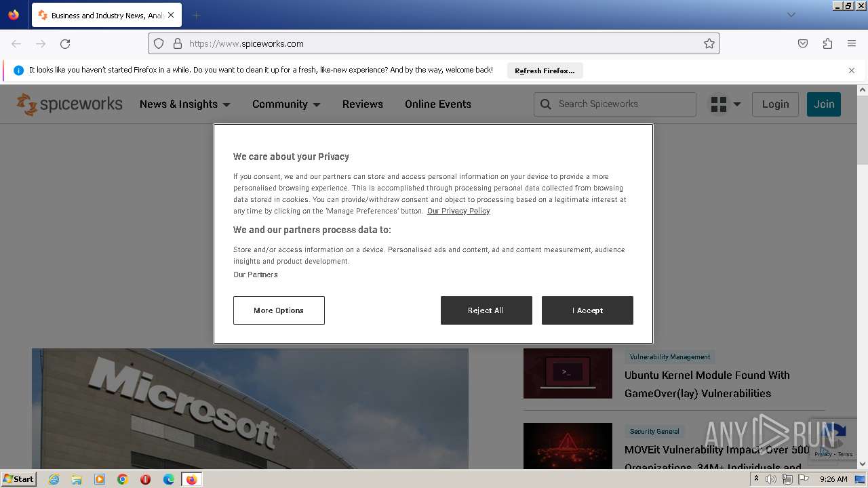Image resolution: width=868 pixels, height=488 pixels.
Task: Click the volume speaker tray icon
Action: (771, 479)
